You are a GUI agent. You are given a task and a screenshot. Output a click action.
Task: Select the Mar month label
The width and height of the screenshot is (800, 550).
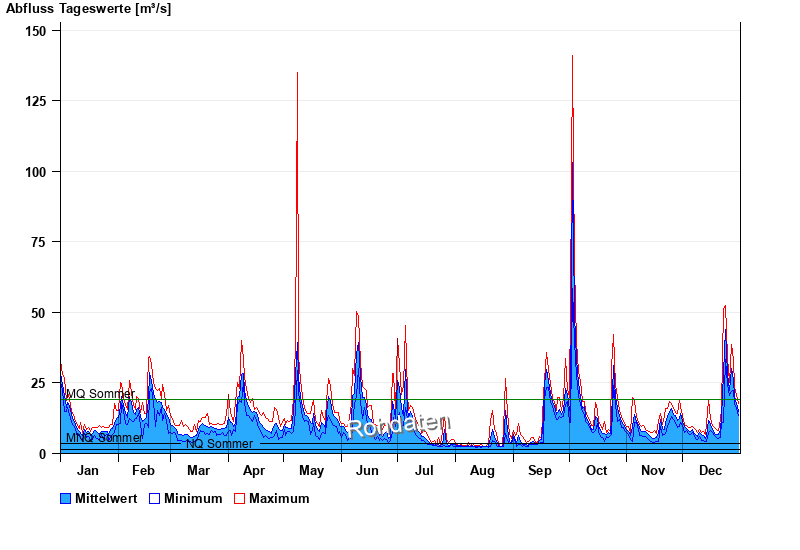pos(198,471)
